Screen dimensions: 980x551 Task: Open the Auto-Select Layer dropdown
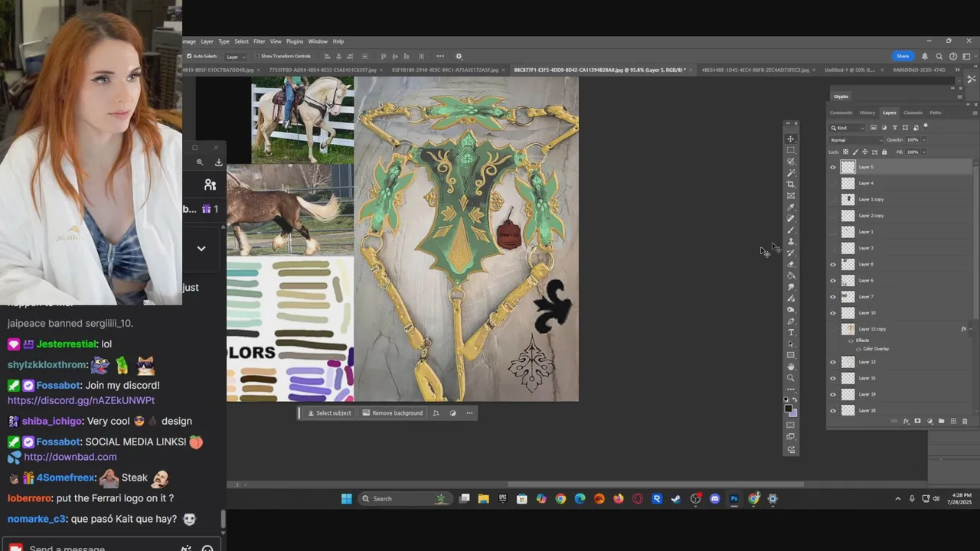236,56
